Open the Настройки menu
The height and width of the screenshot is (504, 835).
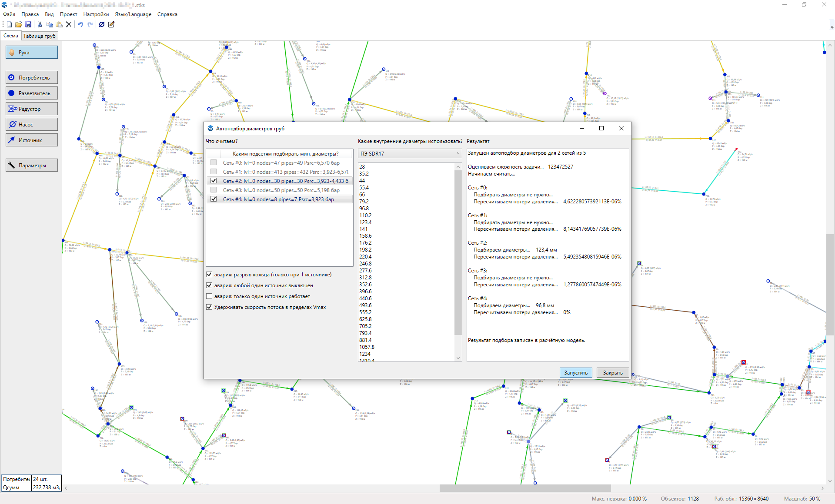click(96, 14)
